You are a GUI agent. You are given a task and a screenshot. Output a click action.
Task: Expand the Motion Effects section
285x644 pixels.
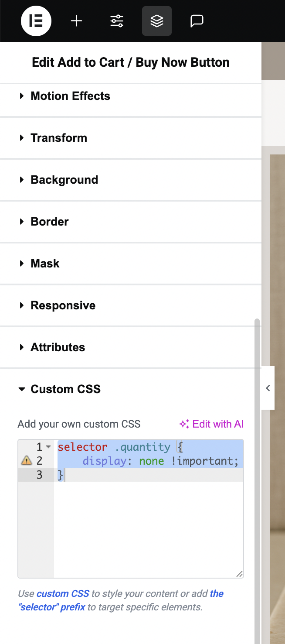(x=131, y=96)
